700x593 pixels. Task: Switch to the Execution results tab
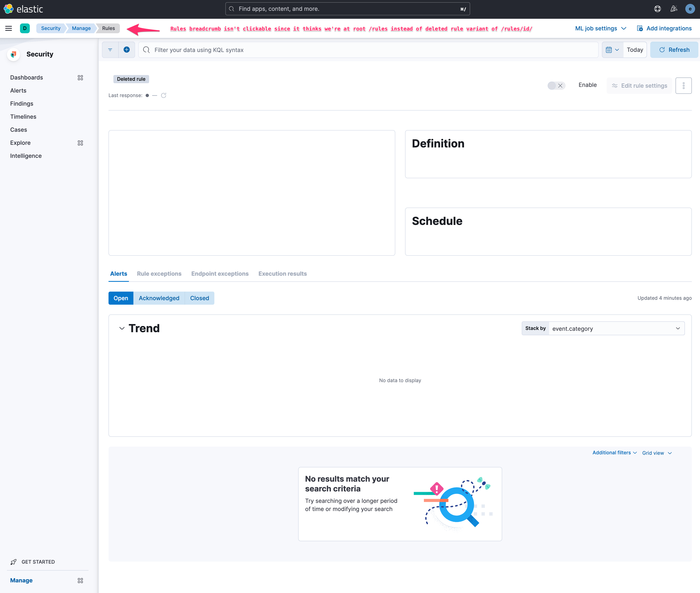click(282, 274)
